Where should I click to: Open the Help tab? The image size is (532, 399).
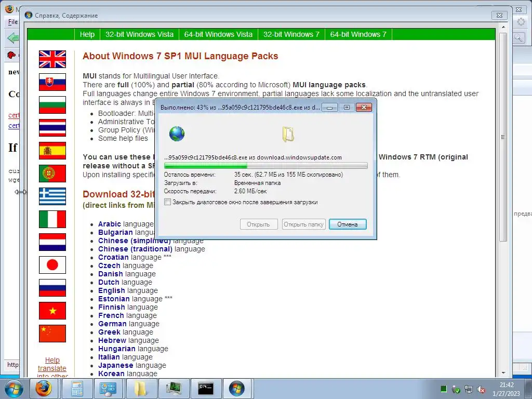(x=87, y=34)
